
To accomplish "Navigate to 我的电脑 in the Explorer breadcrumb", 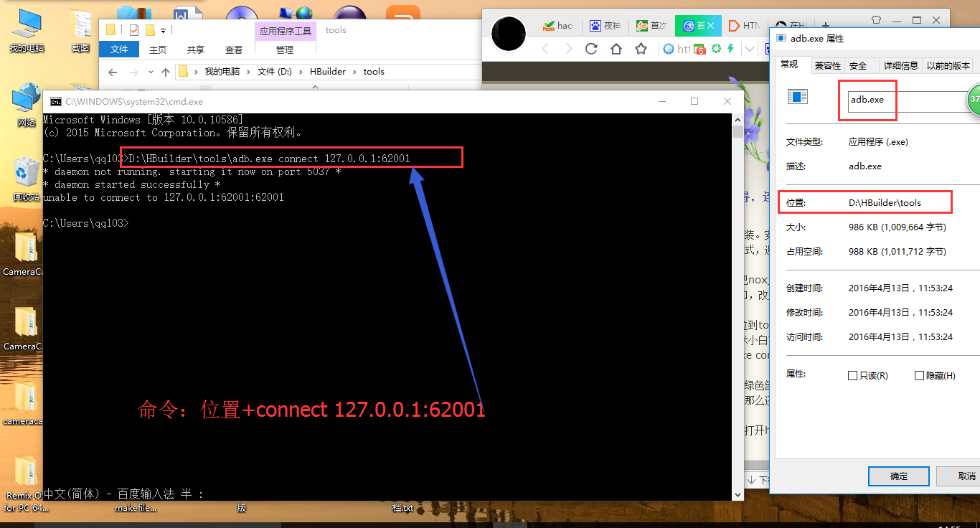I will click(222, 72).
